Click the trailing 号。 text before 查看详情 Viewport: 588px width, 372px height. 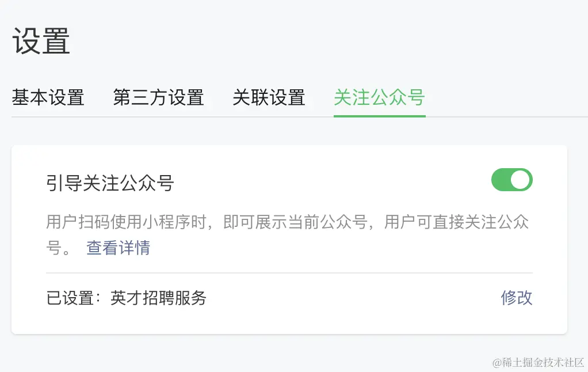(58, 248)
